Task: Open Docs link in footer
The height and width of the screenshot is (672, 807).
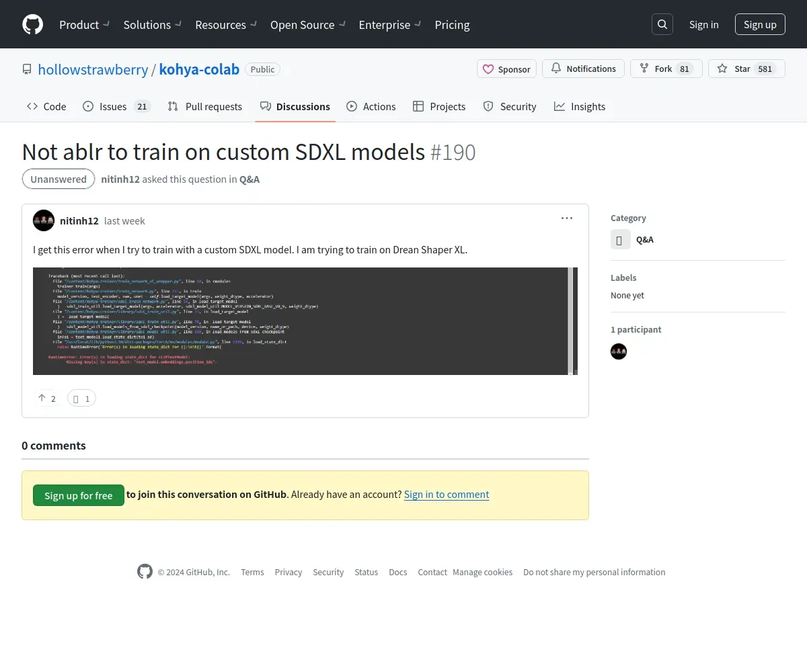Action: tap(398, 572)
